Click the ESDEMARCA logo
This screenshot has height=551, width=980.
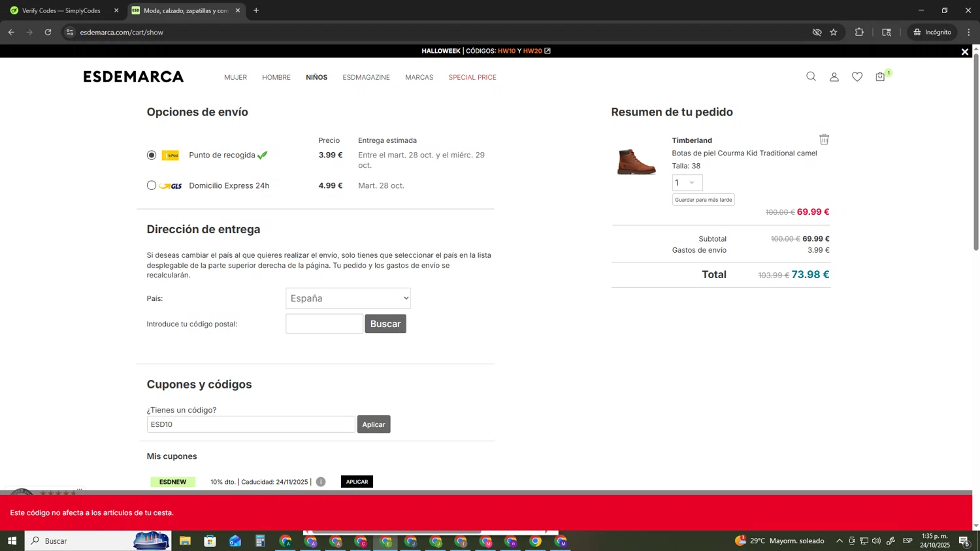(133, 76)
